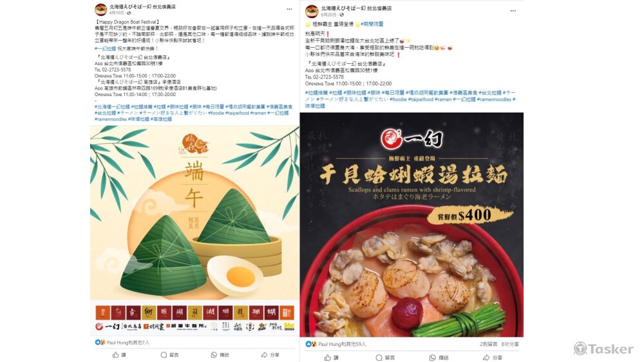The height and width of the screenshot is (362, 644).
Task: Share the scallop ramen post
Action: pyautogui.click(x=493, y=357)
